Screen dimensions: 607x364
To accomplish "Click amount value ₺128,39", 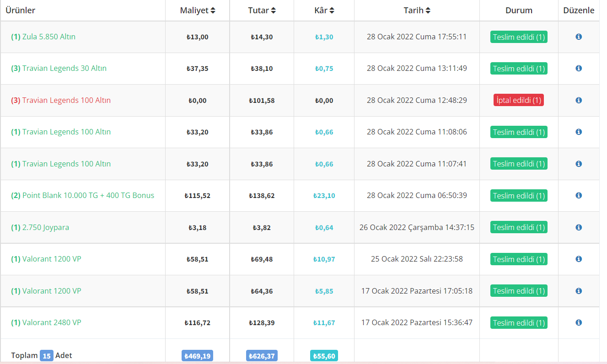I will [x=262, y=323].
